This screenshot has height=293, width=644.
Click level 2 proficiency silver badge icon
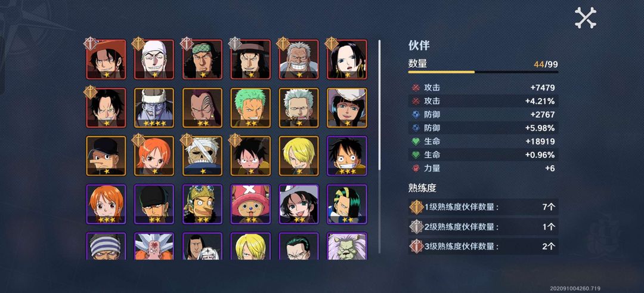pyautogui.click(x=416, y=226)
